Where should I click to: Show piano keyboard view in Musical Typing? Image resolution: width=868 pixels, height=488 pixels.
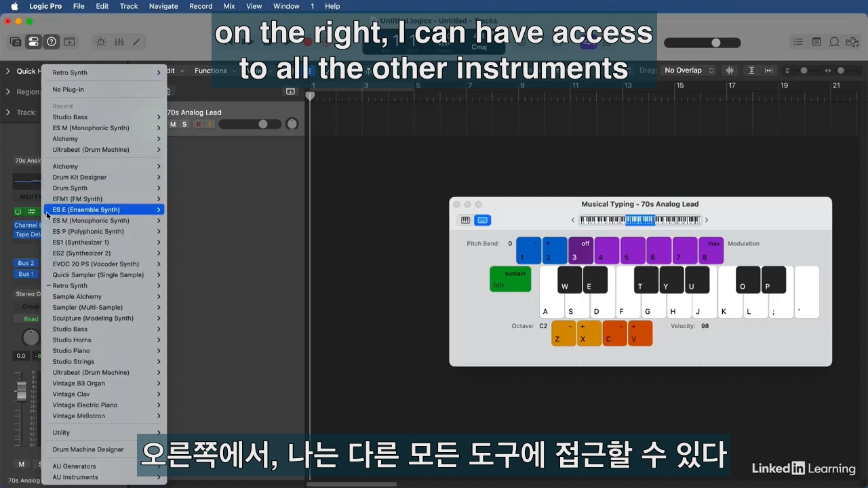(x=465, y=220)
